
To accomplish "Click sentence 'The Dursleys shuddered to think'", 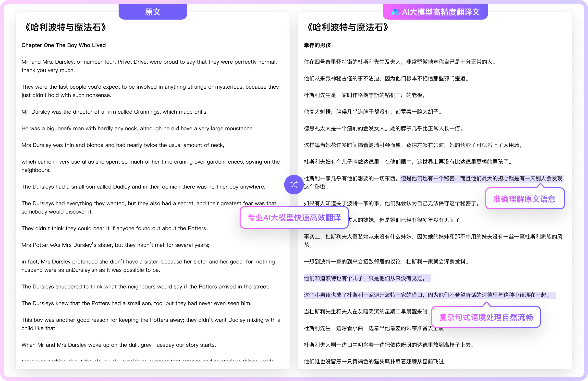I will (145, 287).
